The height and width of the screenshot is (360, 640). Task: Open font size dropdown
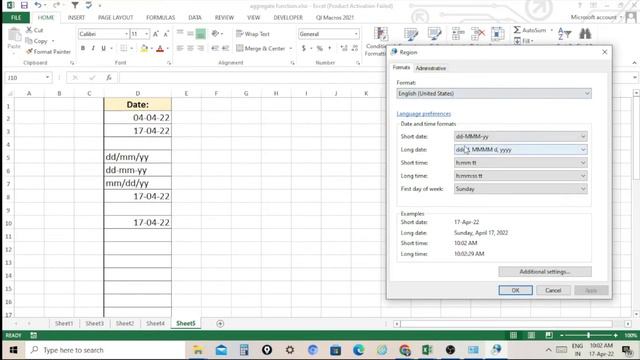pyautogui.click(x=147, y=34)
